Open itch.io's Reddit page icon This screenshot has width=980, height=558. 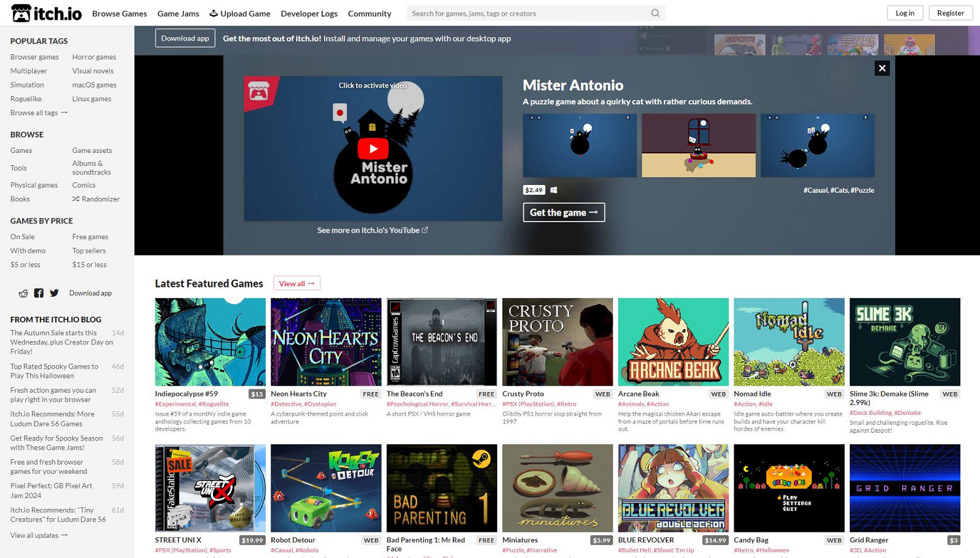point(24,293)
